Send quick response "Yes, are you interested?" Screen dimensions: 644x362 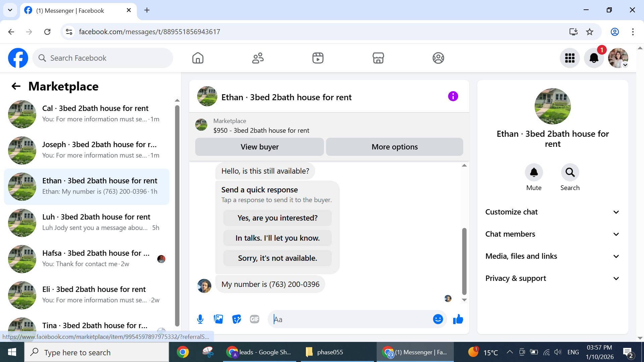point(277,218)
